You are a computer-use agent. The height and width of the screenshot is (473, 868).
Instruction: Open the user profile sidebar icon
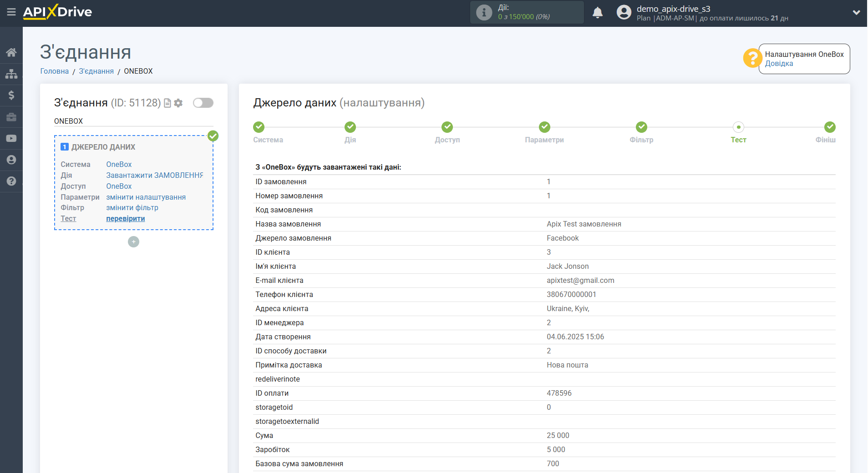11,160
